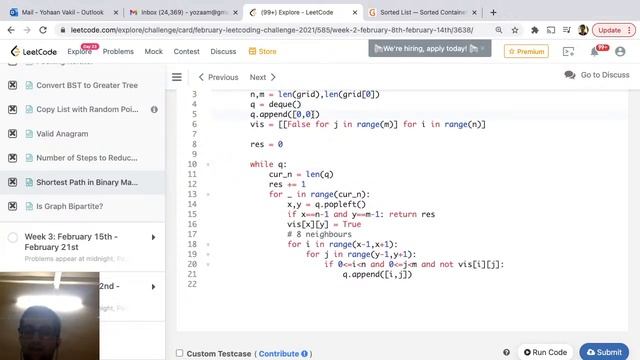Click the cast screen icon
The image size is (640, 360).
click(x=551, y=30)
